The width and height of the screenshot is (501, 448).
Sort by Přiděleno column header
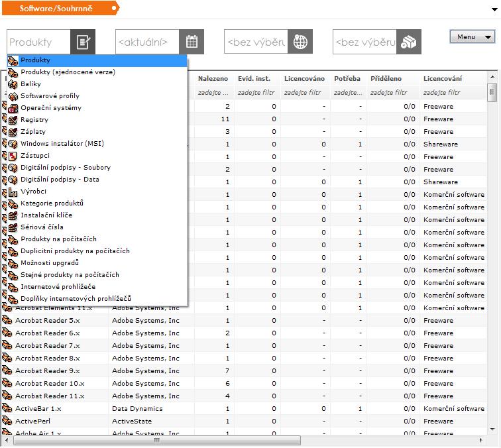(386, 79)
